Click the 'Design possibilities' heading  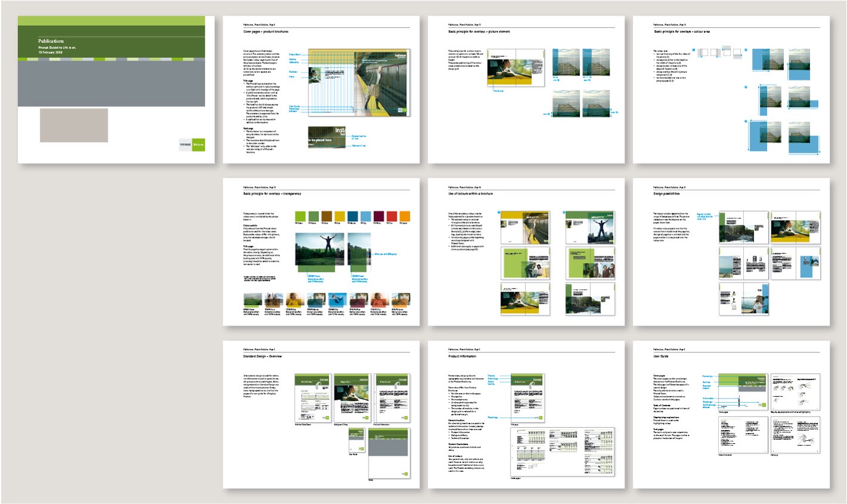click(667, 194)
